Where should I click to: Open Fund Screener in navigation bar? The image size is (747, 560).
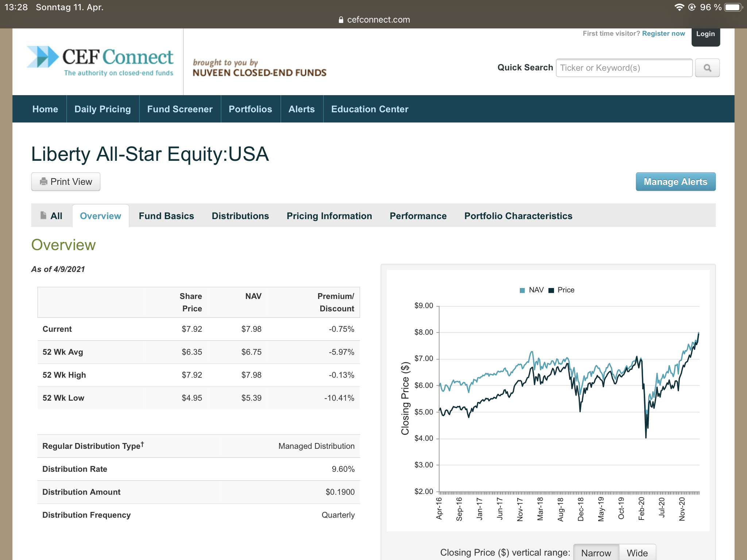(x=180, y=109)
